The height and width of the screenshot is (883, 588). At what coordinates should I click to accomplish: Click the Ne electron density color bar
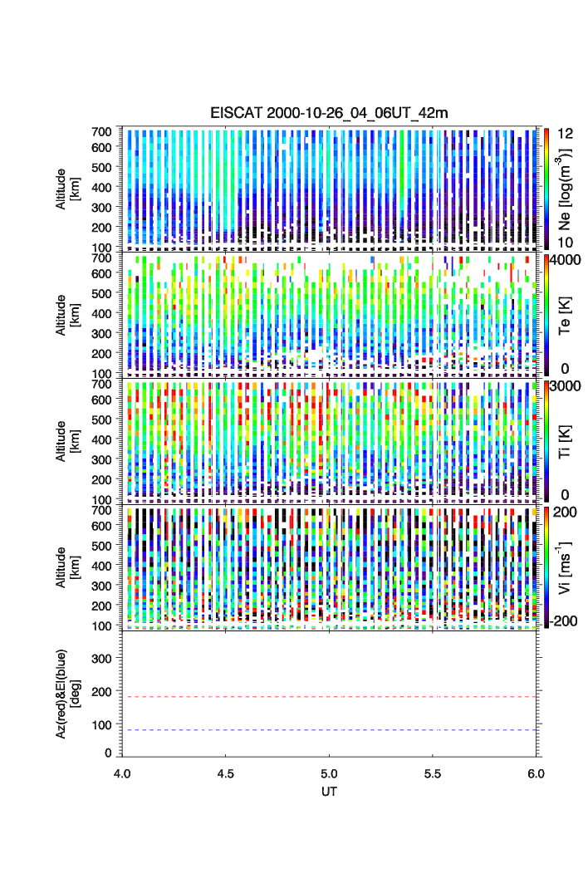(546, 188)
